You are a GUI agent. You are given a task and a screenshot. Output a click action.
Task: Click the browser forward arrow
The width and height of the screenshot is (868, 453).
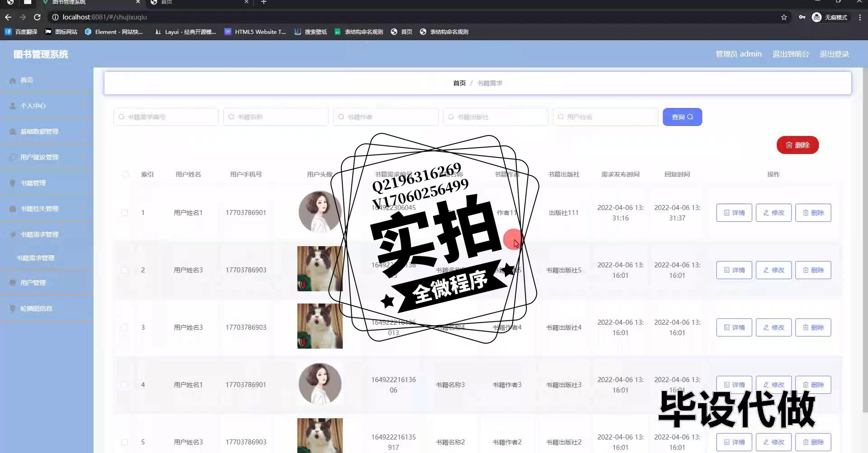pyautogui.click(x=23, y=17)
